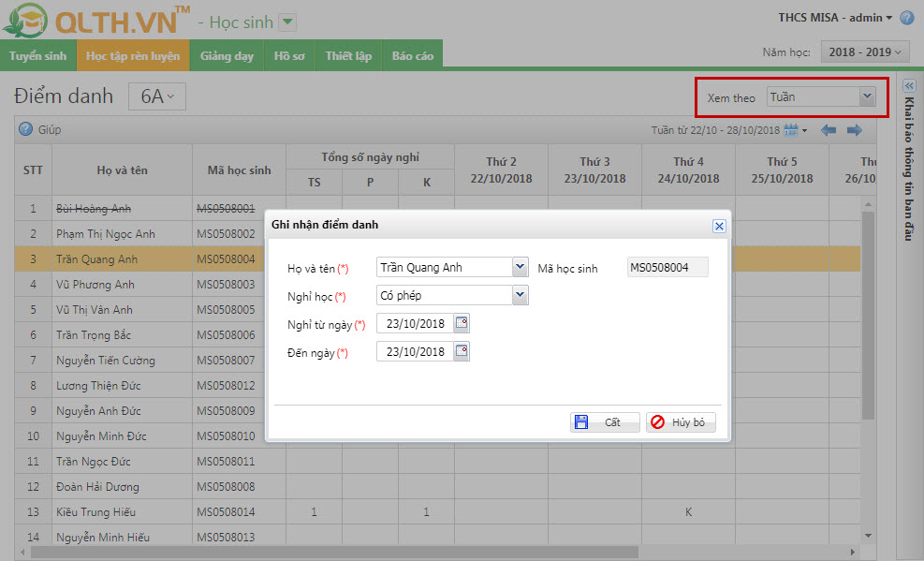
Task: Click the Giúp help icon
Action: pyautogui.click(x=26, y=129)
